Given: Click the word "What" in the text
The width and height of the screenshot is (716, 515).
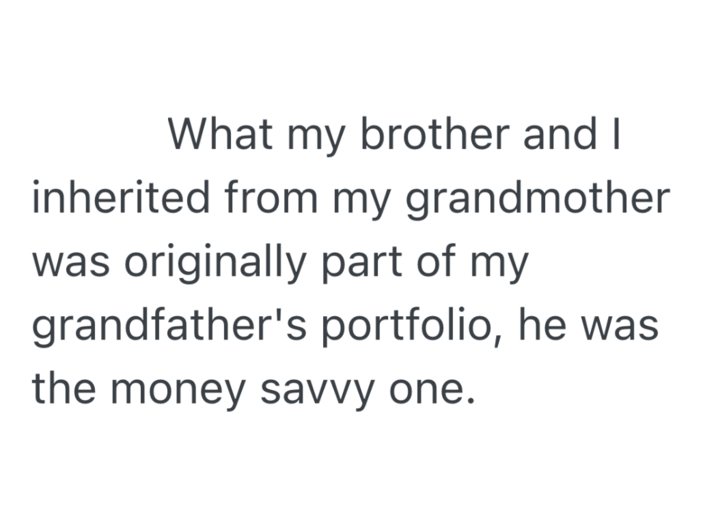Looking at the screenshot, I should [216, 134].
